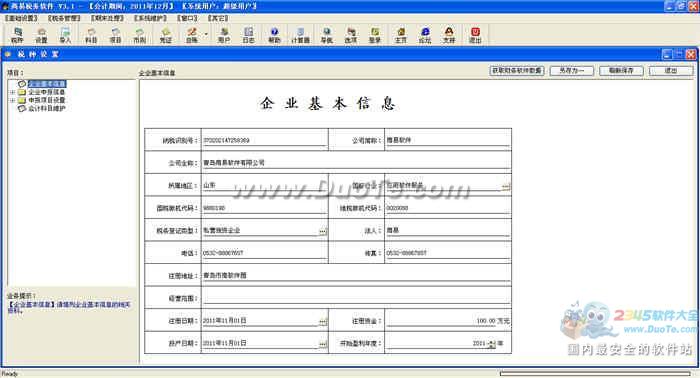The height and width of the screenshot is (378, 700).
Task: Open dropdown arrow beside the 查账 toolbar icon
Action: point(206,34)
